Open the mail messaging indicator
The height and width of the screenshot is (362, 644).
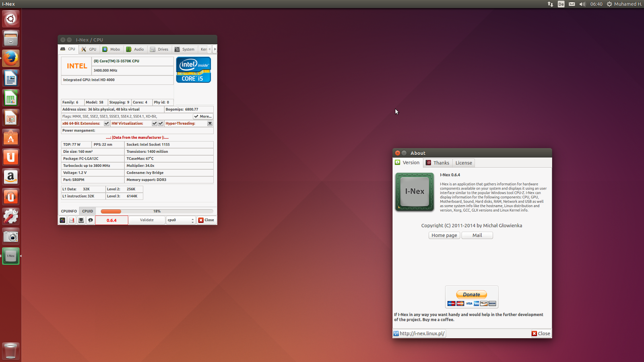tap(572, 4)
